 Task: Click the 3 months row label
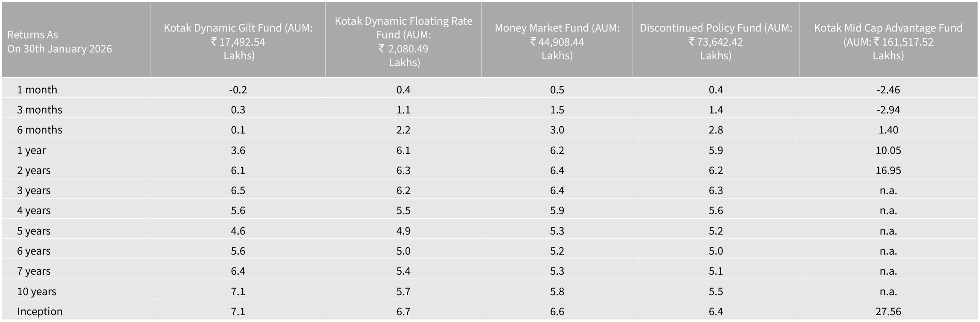click(40, 110)
